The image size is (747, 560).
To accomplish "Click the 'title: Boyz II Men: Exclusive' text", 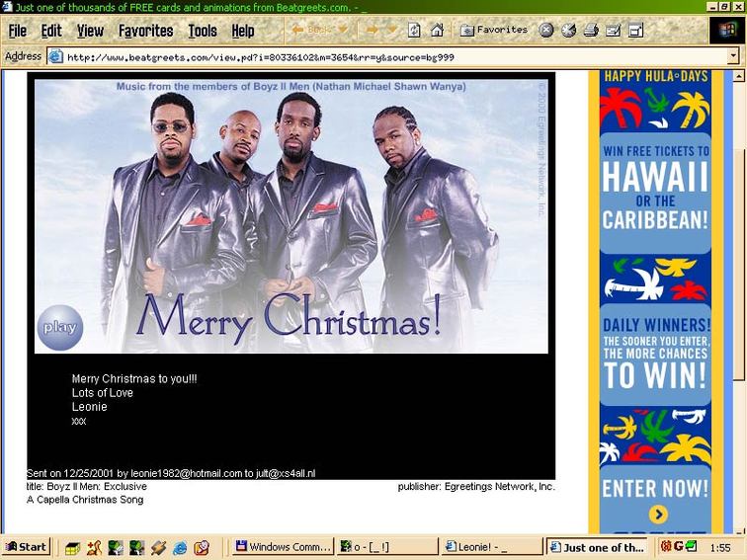I will tap(87, 487).
